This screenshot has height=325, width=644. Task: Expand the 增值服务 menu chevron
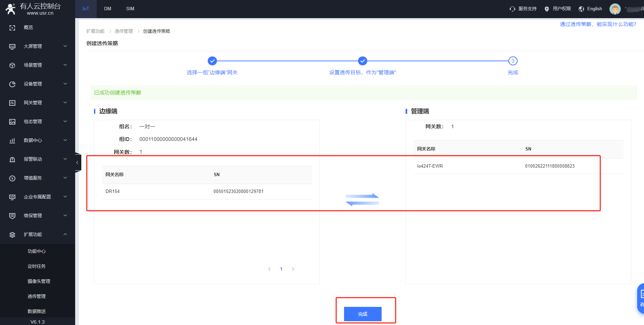click(65, 178)
